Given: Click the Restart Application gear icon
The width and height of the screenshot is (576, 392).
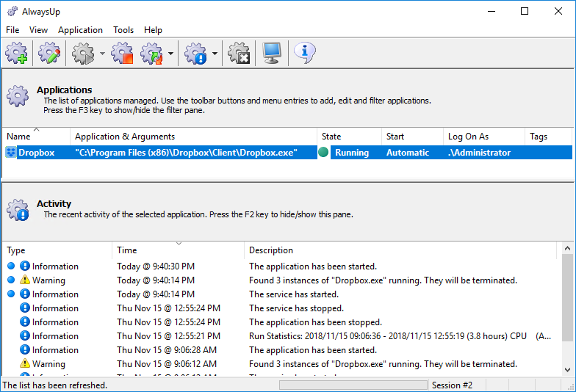Looking at the screenshot, I should (x=151, y=53).
